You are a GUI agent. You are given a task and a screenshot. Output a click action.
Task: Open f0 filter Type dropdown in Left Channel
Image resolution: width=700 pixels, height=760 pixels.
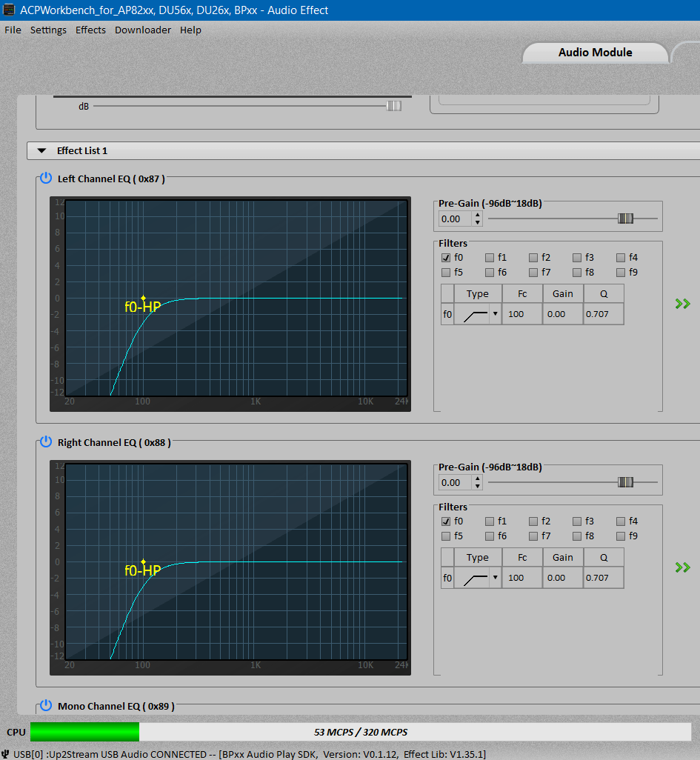click(x=495, y=314)
